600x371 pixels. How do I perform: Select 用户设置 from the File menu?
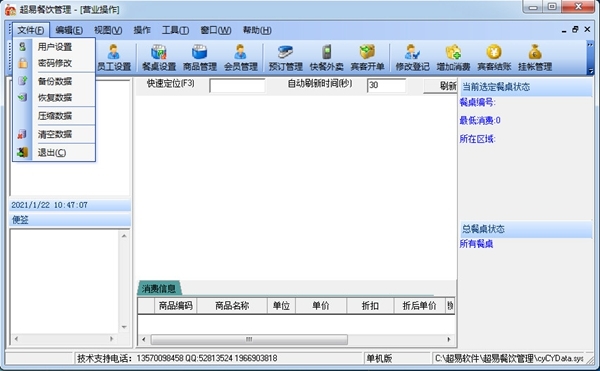[55, 47]
